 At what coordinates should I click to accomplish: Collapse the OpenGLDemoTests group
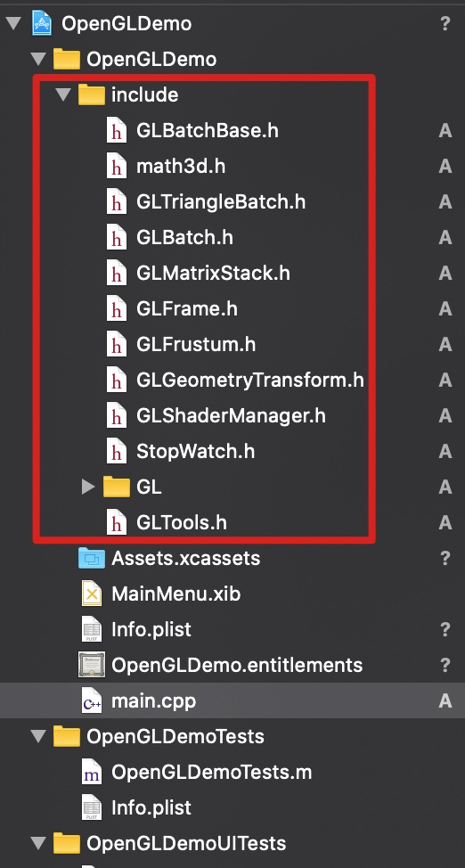coord(39,736)
